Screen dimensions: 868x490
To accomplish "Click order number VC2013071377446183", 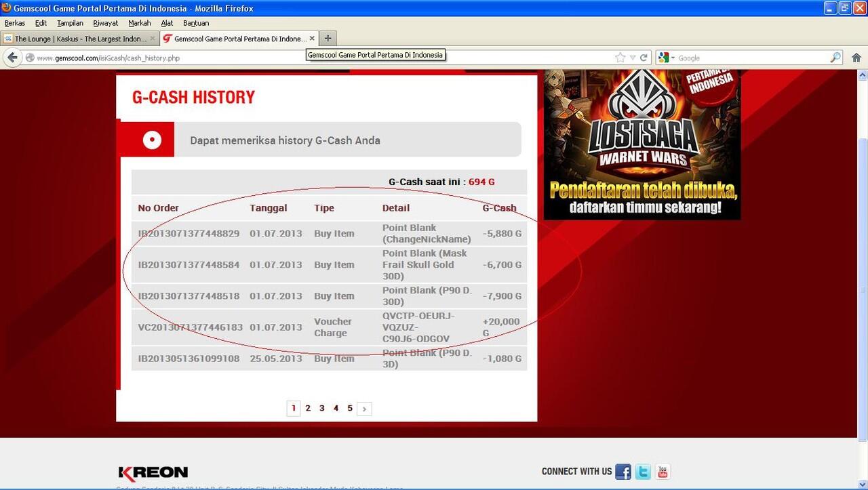I will [x=190, y=327].
